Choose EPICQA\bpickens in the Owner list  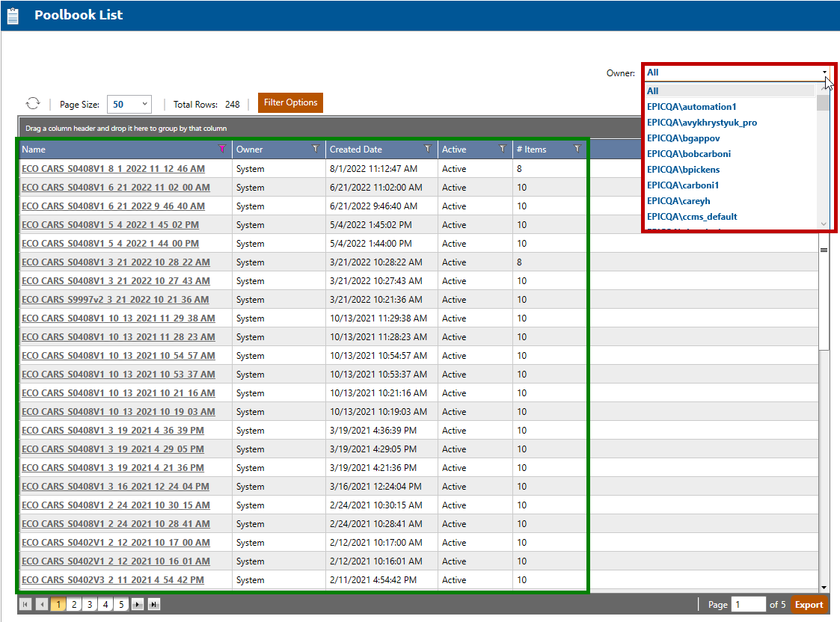(x=683, y=170)
